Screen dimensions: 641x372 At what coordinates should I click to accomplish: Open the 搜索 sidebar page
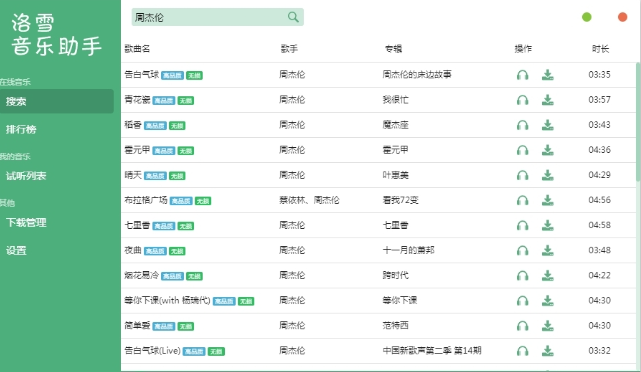(x=57, y=101)
